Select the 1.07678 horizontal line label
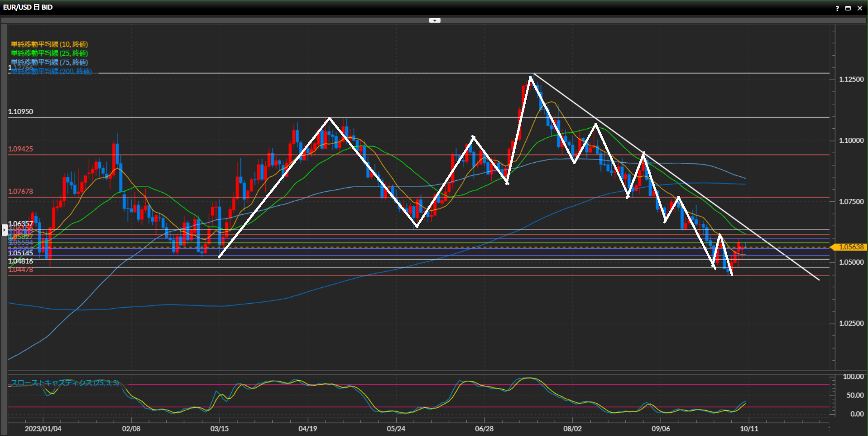The height and width of the screenshot is (436, 868). point(20,191)
